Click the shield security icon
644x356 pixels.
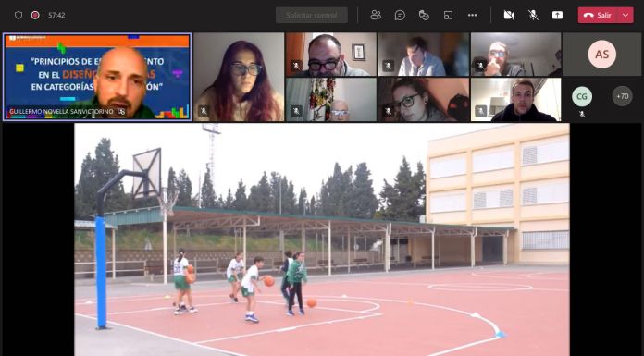19,15
